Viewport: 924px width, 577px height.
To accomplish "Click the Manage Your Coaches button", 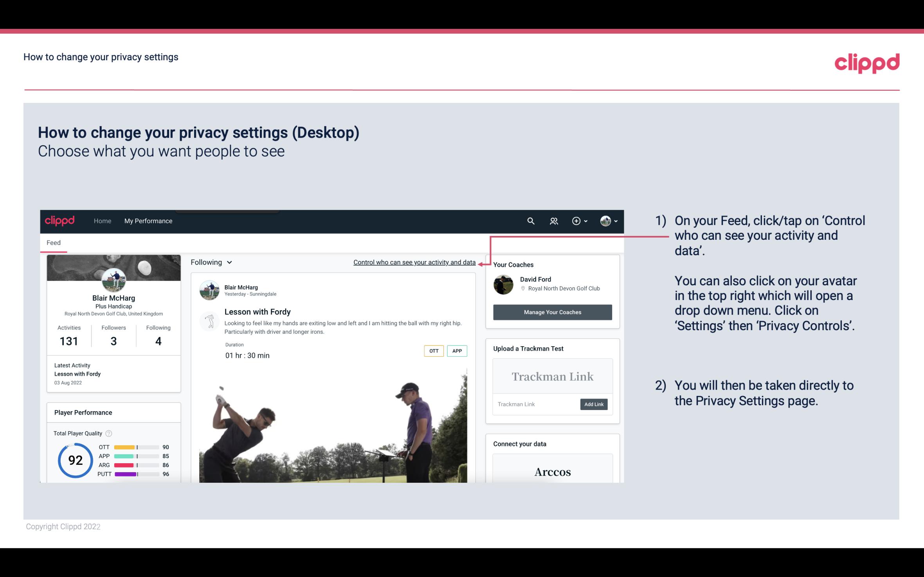I will pos(552,312).
